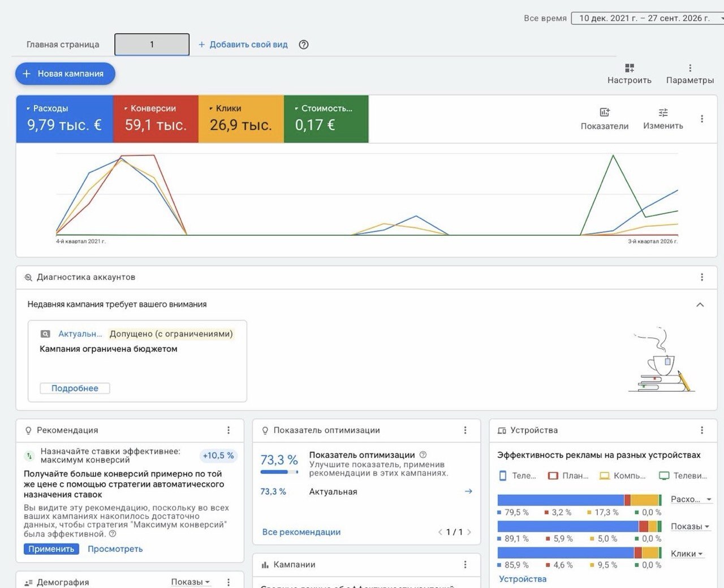Viewport: 724px width, 588px height.
Task: Click the lightbulb icon in Рекомендация header
Action: (x=28, y=430)
